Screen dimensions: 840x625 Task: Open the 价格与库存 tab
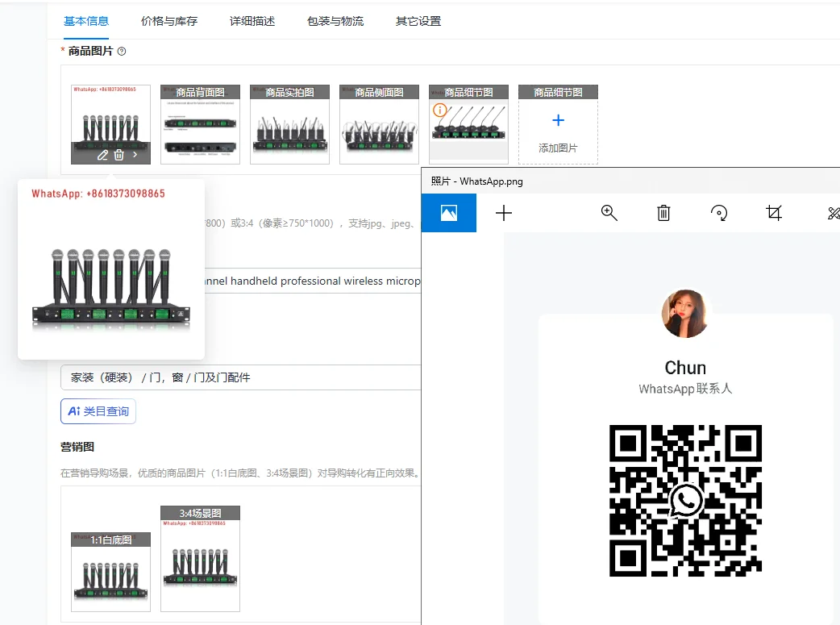pyautogui.click(x=168, y=22)
